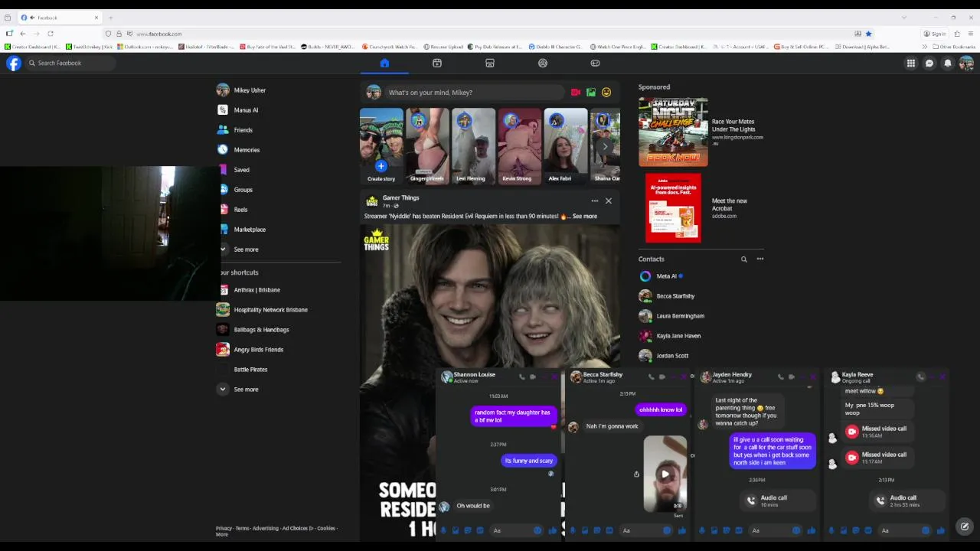
Task: Show next stories with arrow
Action: [x=605, y=146]
